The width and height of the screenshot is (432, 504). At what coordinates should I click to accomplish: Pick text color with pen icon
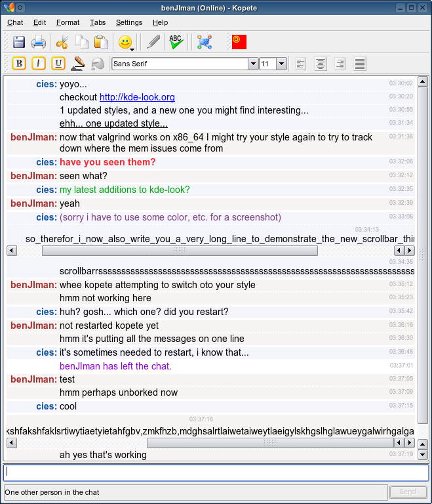[78, 63]
